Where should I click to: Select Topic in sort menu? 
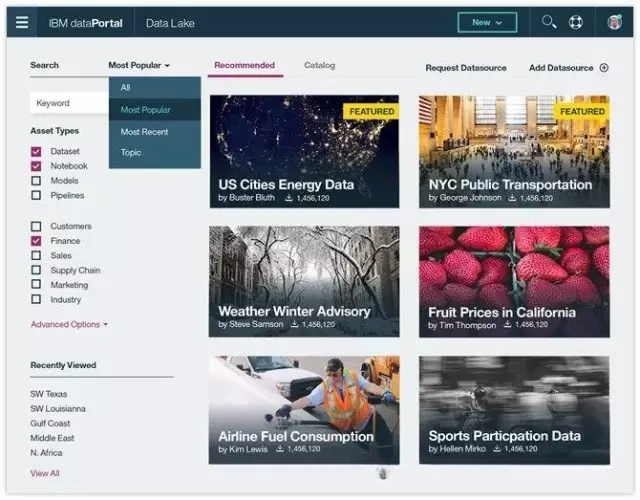(x=155, y=153)
